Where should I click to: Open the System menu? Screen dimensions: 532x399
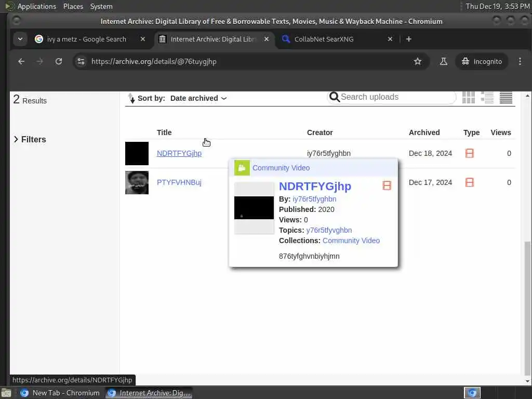[101, 6]
